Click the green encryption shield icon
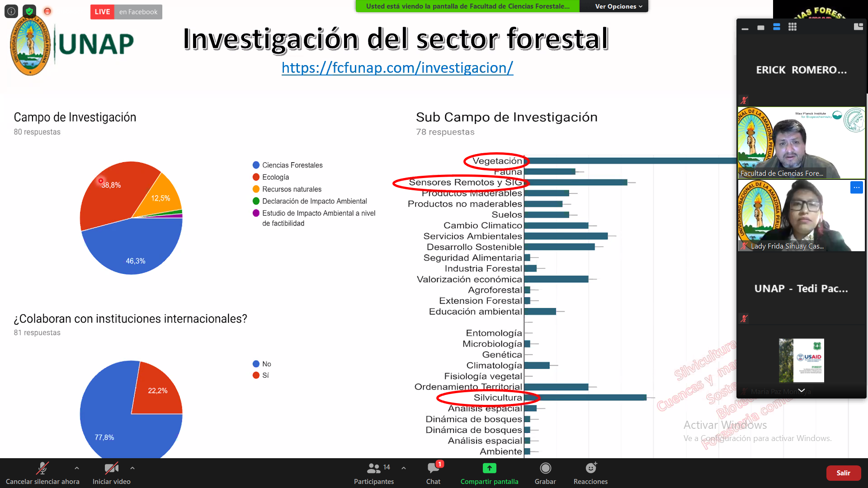The height and width of the screenshot is (488, 868). 29,11
